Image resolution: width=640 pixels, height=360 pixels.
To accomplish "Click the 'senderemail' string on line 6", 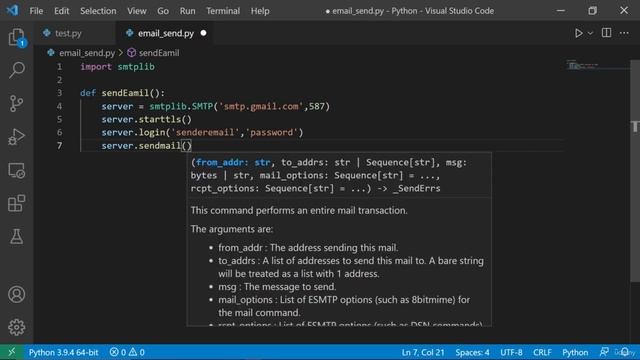I will (205, 133).
